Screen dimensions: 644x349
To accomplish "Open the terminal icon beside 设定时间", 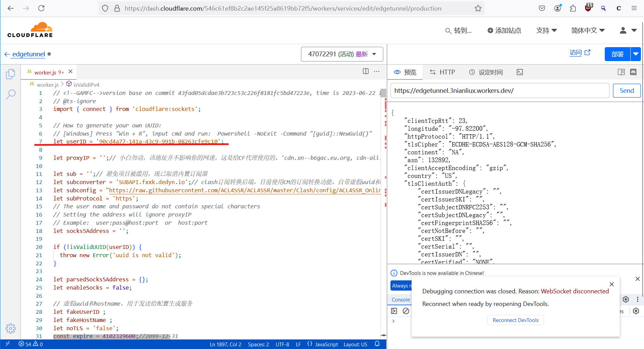I will pyautogui.click(x=519, y=72).
